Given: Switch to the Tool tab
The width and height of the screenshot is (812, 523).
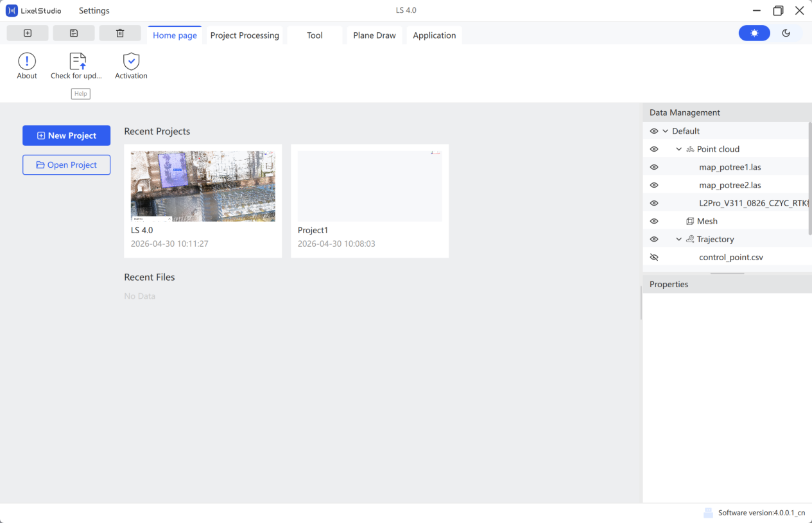Looking at the screenshot, I should (315, 35).
